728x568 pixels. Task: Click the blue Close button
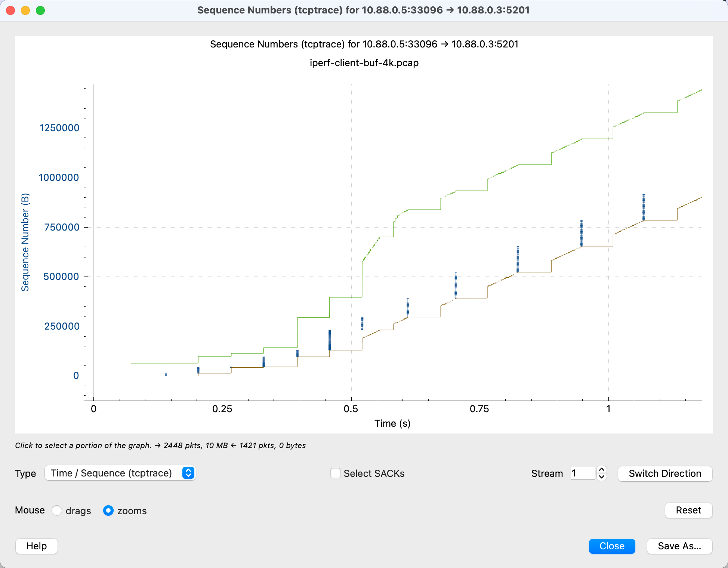611,546
